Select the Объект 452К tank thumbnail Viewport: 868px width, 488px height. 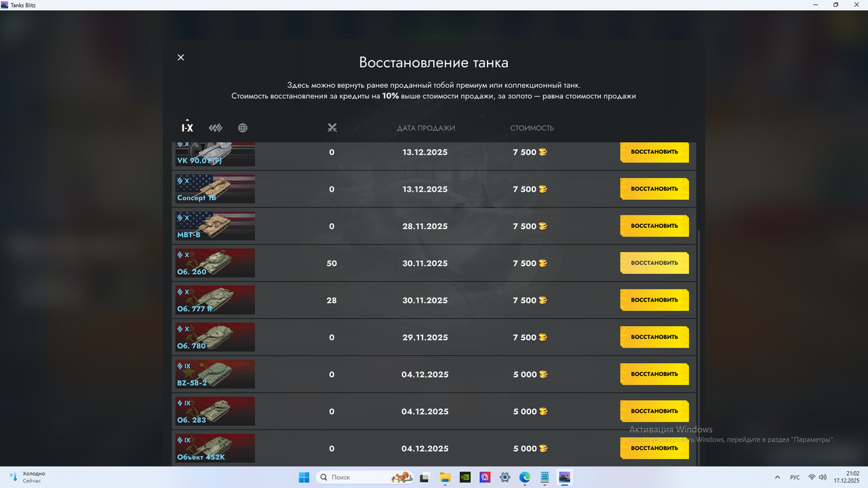pos(215,448)
